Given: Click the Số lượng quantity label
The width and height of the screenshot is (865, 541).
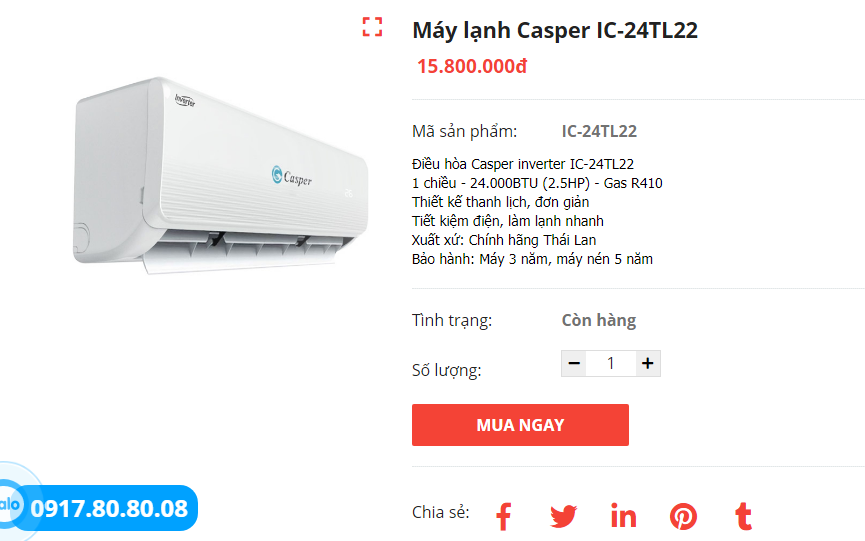Looking at the screenshot, I should [x=447, y=370].
